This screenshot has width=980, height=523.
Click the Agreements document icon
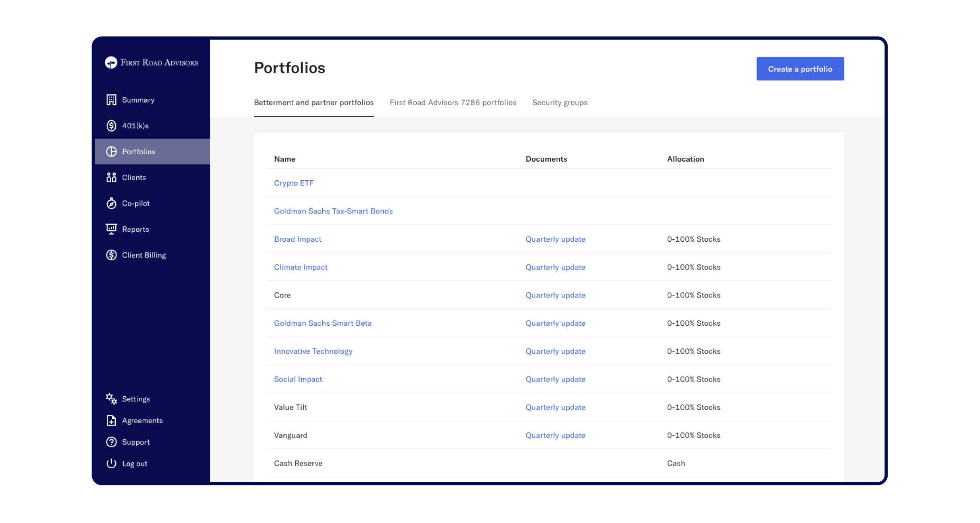111,420
